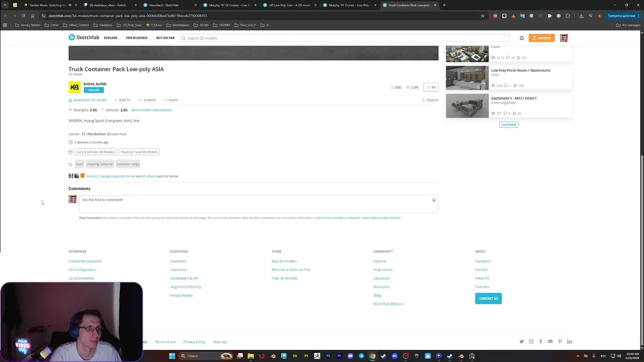Open Learn more next to CC Attribution
The height and width of the screenshot is (362, 644).
(x=117, y=134)
